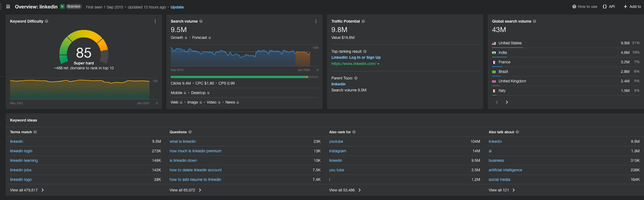Click the Branded tag badge
The width and height of the screenshot is (644, 200).
click(74, 7)
